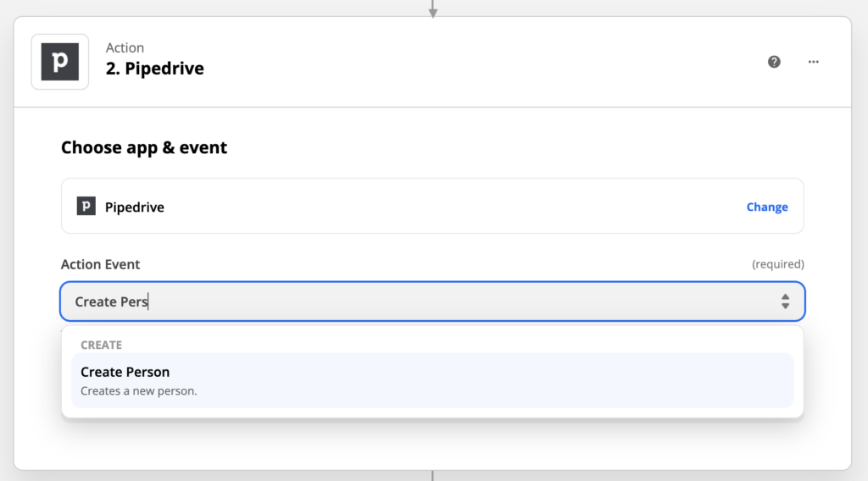
Task: Select the Create Person option
Action: point(432,380)
